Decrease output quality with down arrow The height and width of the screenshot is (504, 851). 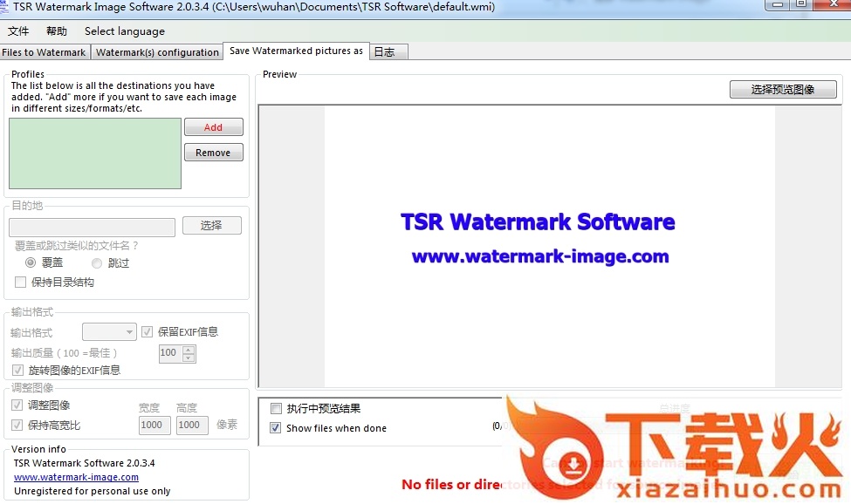[189, 358]
